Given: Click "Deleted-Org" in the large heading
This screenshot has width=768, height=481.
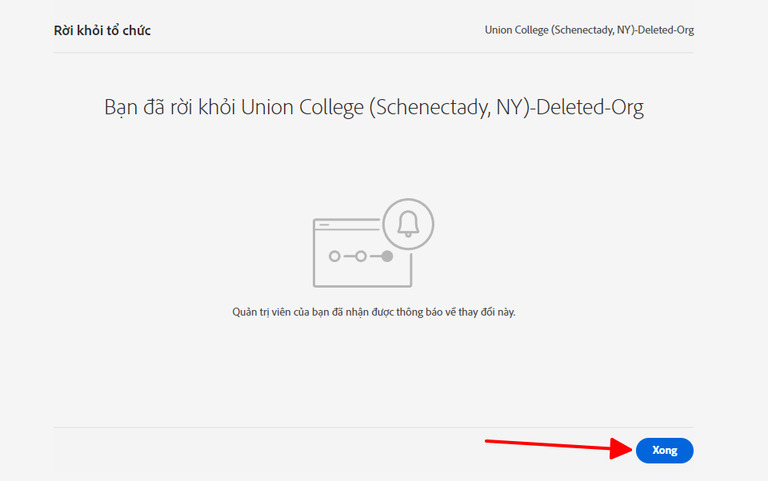Looking at the screenshot, I should click(x=590, y=107).
